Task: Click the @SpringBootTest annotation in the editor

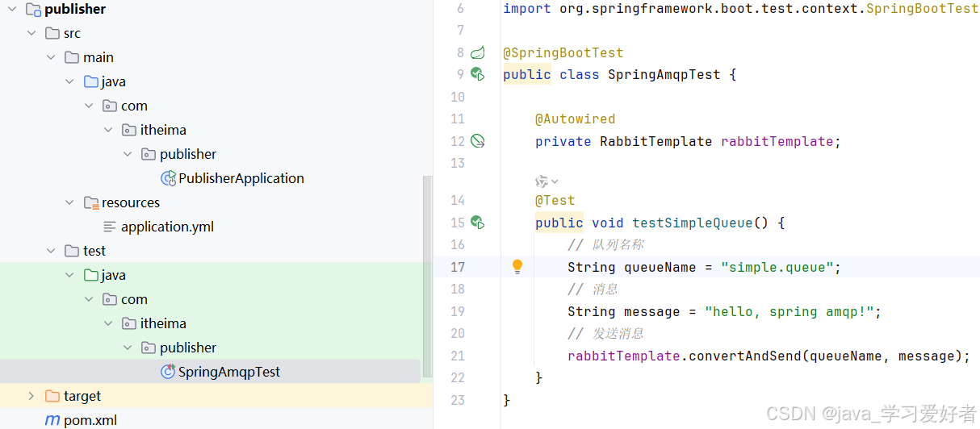Action: 563,52
